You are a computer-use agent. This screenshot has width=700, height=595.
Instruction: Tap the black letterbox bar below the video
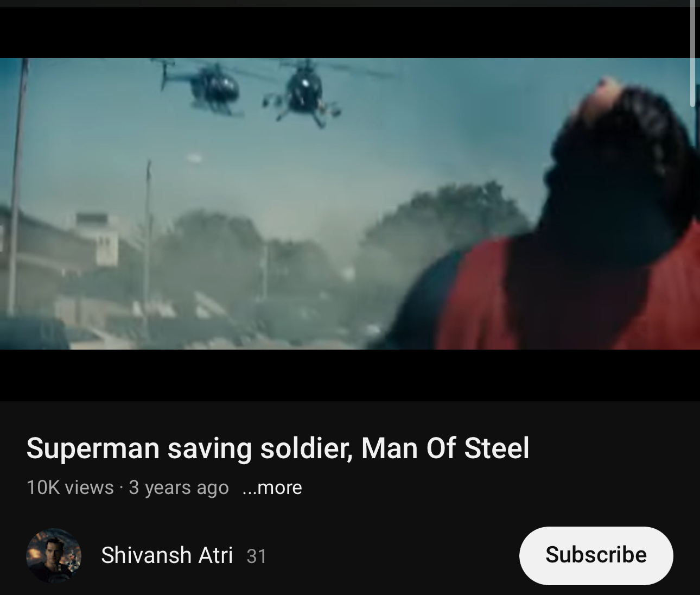click(x=350, y=375)
